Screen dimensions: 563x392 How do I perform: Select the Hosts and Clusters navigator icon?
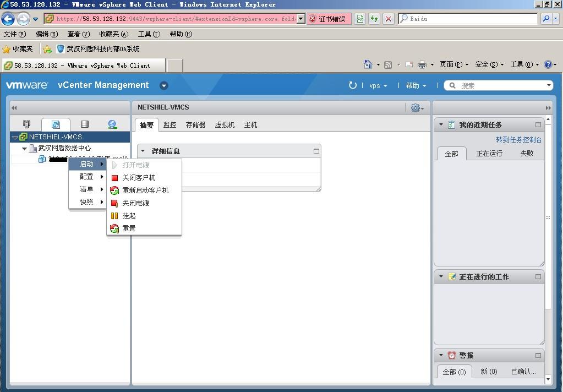(26, 124)
